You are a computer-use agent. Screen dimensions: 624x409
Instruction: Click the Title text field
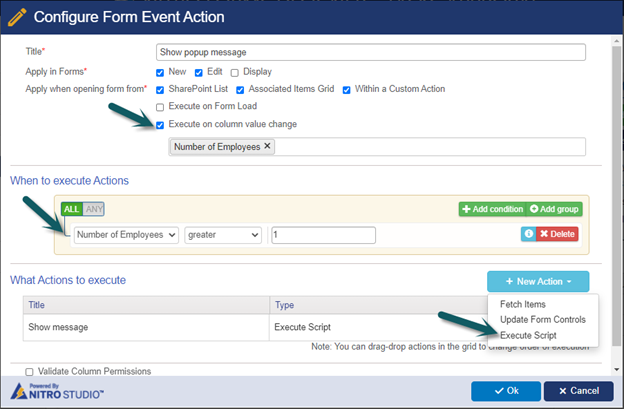click(x=370, y=52)
